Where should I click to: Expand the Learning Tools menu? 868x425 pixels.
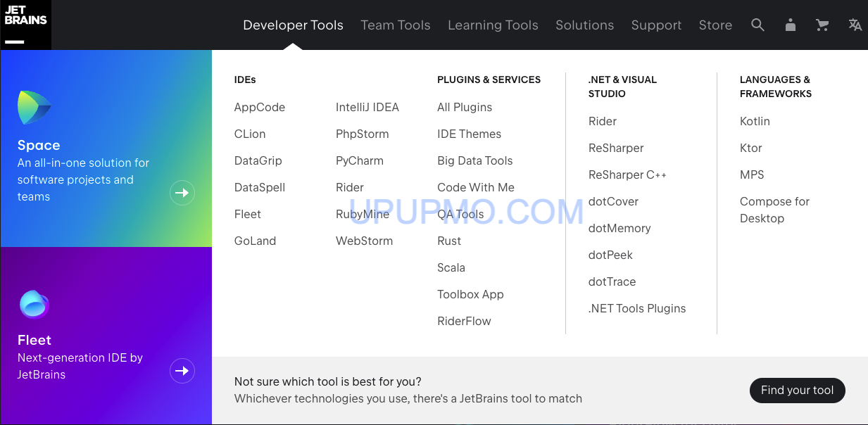pyautogui.click(x=493, y=25)
